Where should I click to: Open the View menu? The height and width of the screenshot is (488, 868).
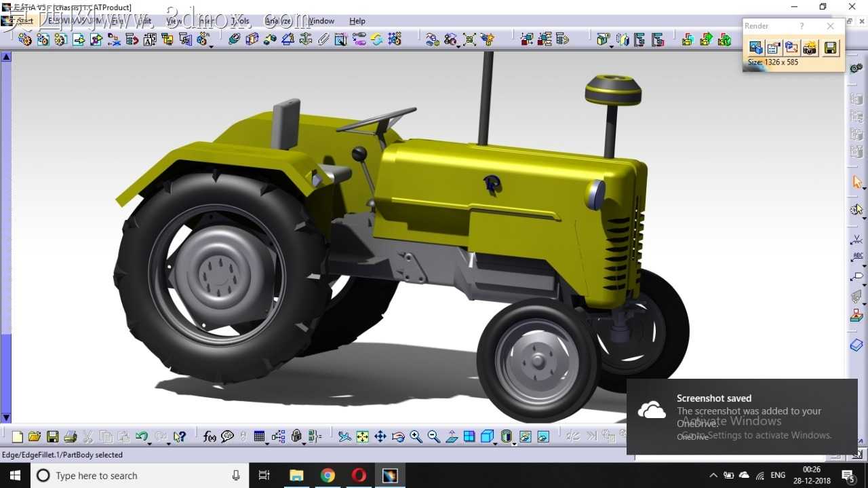[x=174, y=21]
